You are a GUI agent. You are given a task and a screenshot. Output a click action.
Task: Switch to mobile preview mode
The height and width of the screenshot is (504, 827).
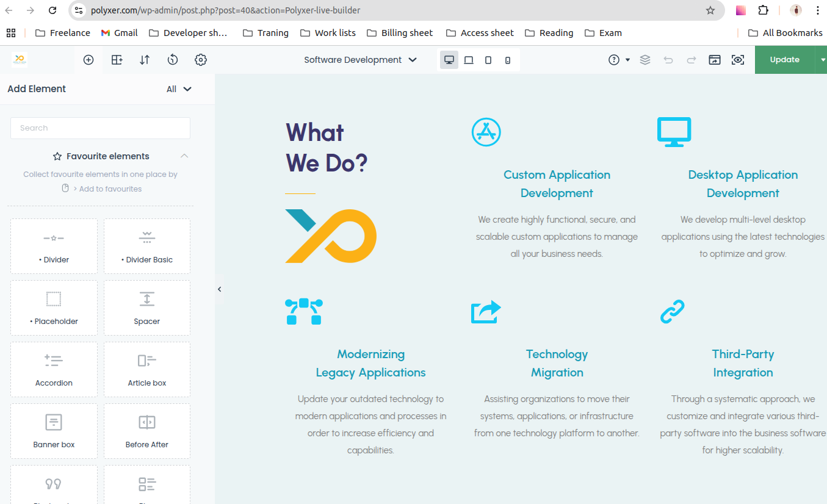pos(508,60)
